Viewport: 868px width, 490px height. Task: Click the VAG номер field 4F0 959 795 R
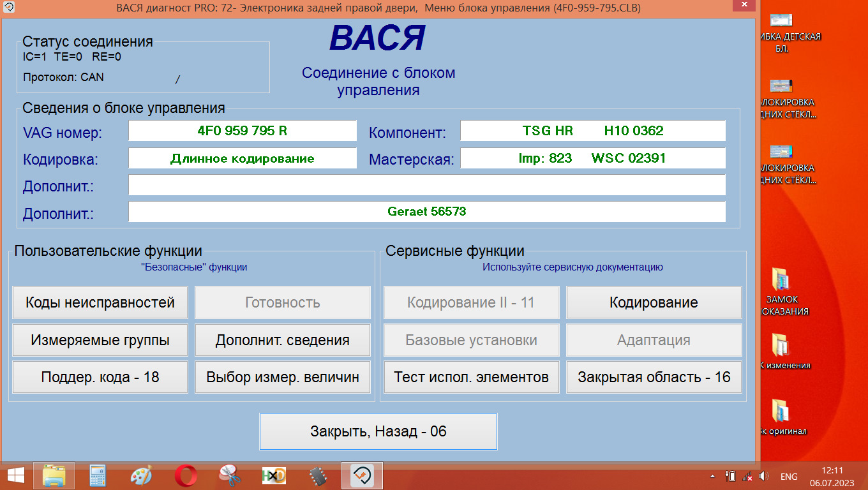pyautogui.click(x=243, y=131)
